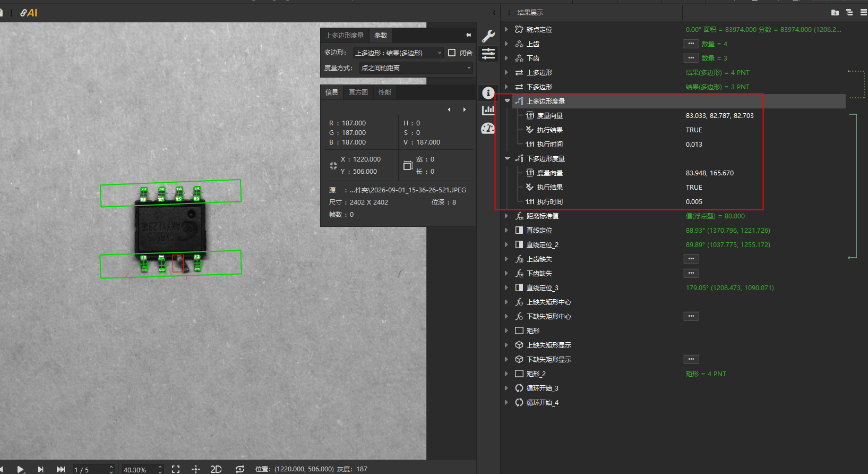868x474 pixels.
Task: Select the 上缺失矩形中心 tree row
Action: (674, 302)
